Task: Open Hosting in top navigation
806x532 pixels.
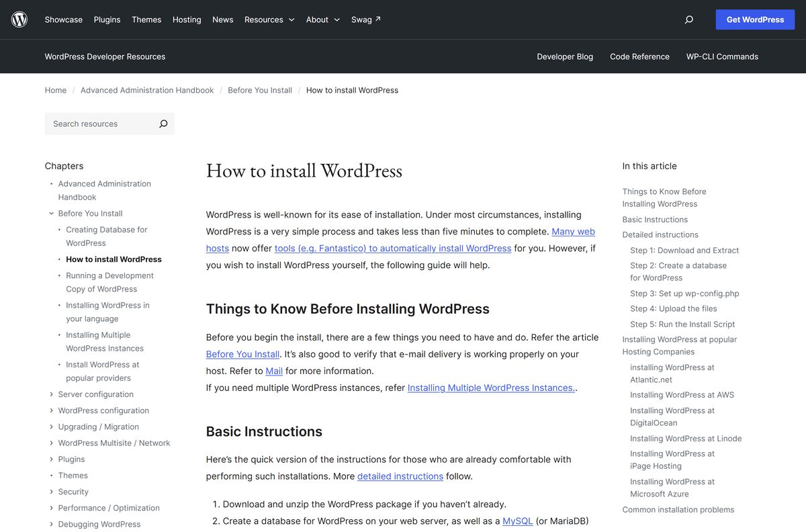Action: coord(187,19)
